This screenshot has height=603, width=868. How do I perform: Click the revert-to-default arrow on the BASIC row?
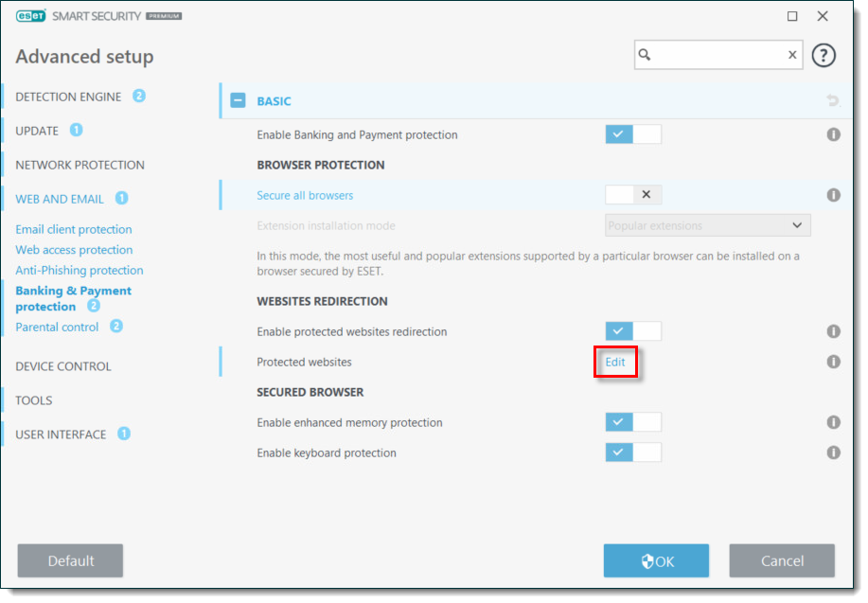(832, 100)
